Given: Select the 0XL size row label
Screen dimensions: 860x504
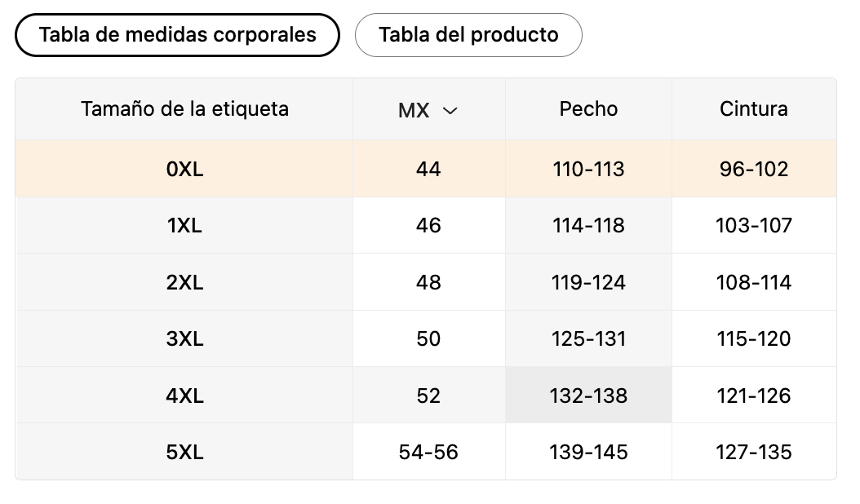Looking at the screenshot, I should (x=185, y=169).
